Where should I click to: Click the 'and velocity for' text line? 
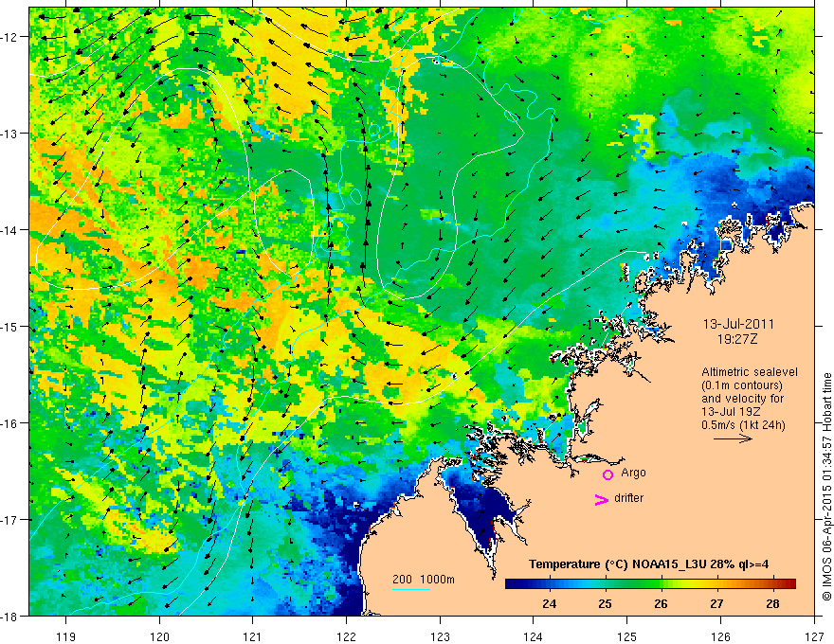(742, 399)
